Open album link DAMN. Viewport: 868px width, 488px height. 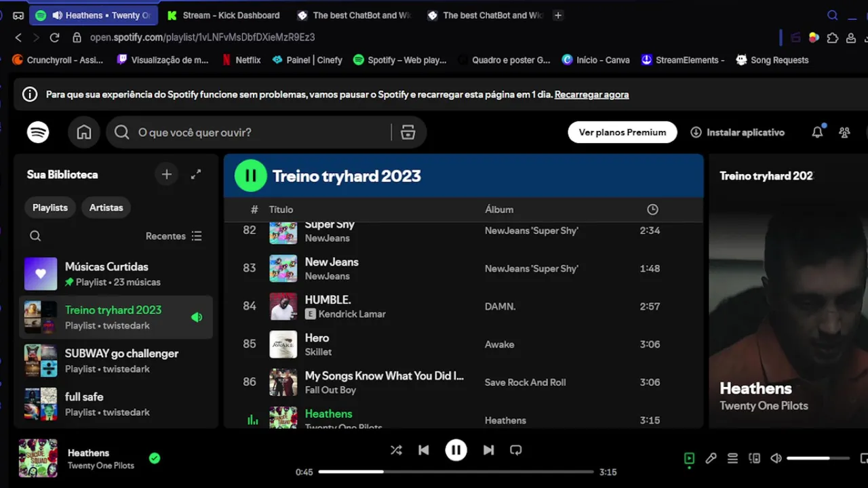click(500, 306)
